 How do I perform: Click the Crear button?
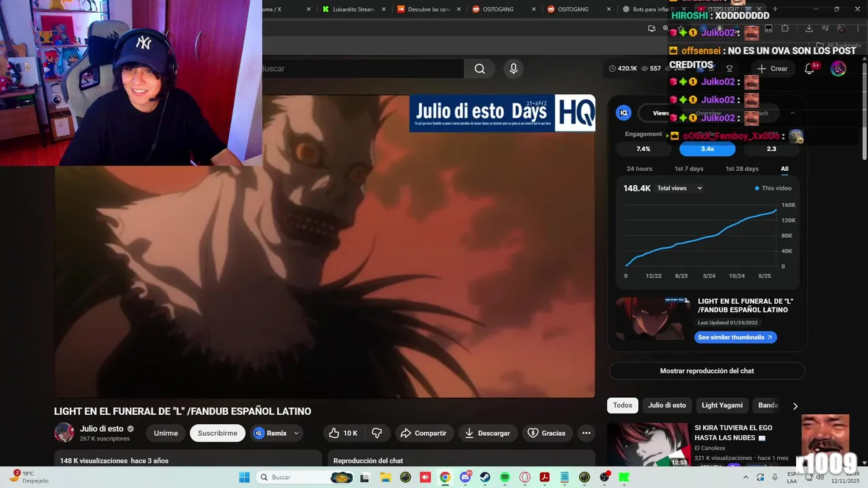(x=772, y=68)
